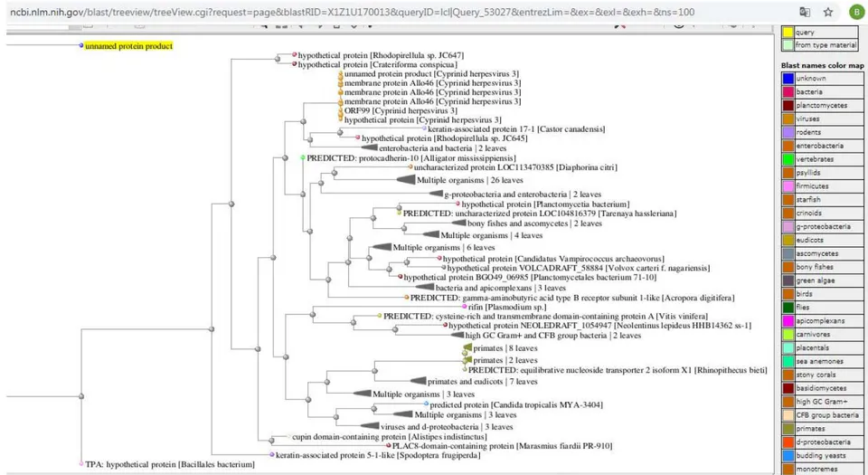Select the NEOLEDRAFT_1054947 Neolentinus lepideus leaf

[600, 326]
